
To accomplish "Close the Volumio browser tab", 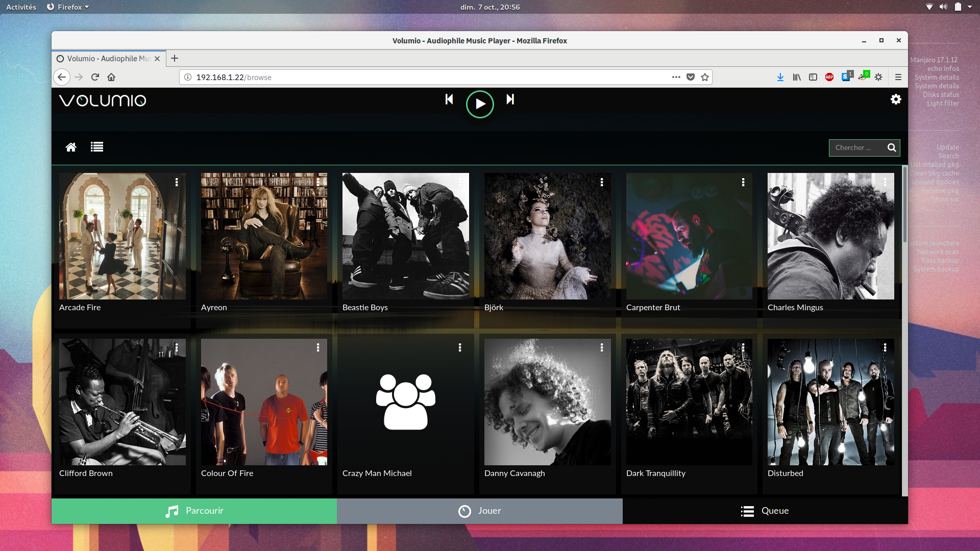I will click(x=157, y=59).
